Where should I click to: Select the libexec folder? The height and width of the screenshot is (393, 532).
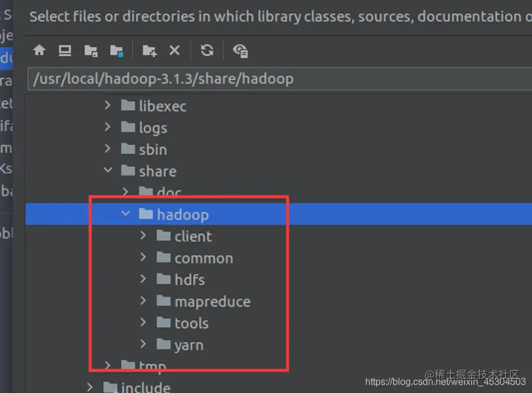coord(154,106)
